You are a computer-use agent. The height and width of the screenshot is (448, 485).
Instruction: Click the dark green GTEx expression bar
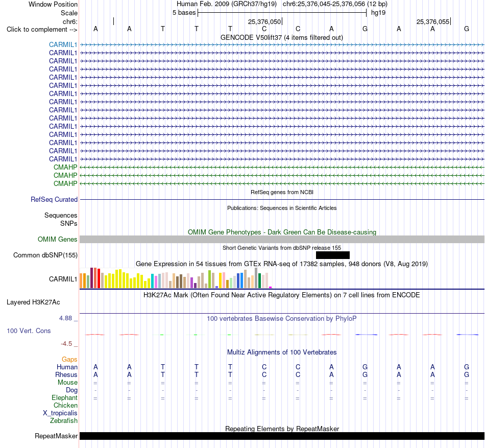259,281
